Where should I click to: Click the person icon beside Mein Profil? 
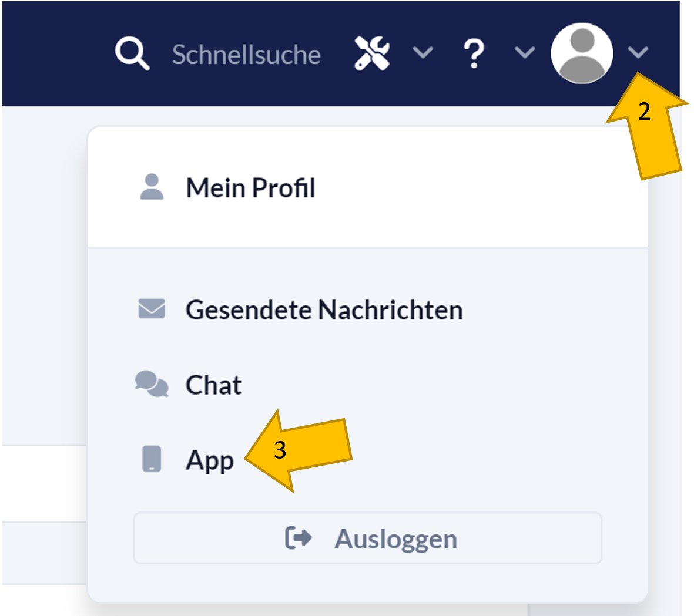click(x=152, y=187)
